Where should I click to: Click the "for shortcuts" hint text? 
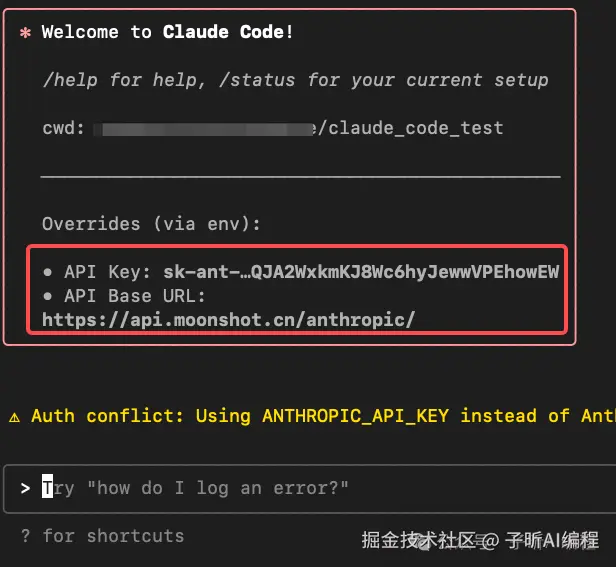tap(114, 536)
